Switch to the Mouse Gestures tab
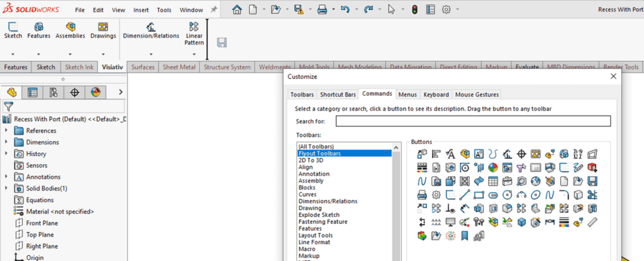 (477, 94)
